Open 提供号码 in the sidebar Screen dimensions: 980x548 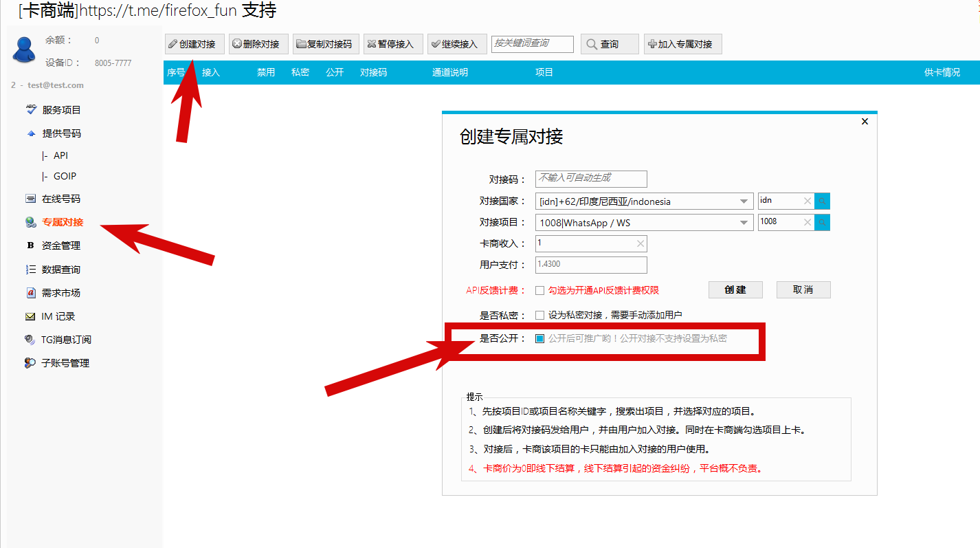click(x=61, y=133)
